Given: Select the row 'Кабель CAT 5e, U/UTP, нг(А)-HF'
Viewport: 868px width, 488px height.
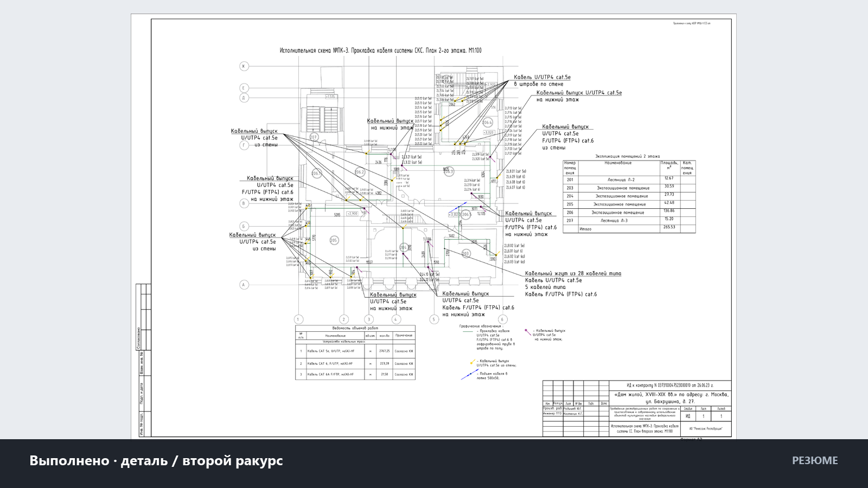Looking at the screenshot, I should point(355,351).
